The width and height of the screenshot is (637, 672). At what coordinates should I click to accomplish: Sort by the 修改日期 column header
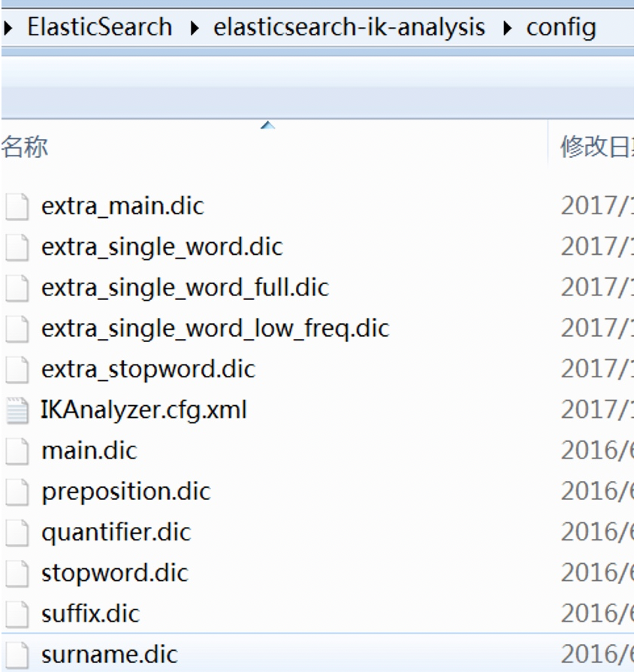[597, 147]
